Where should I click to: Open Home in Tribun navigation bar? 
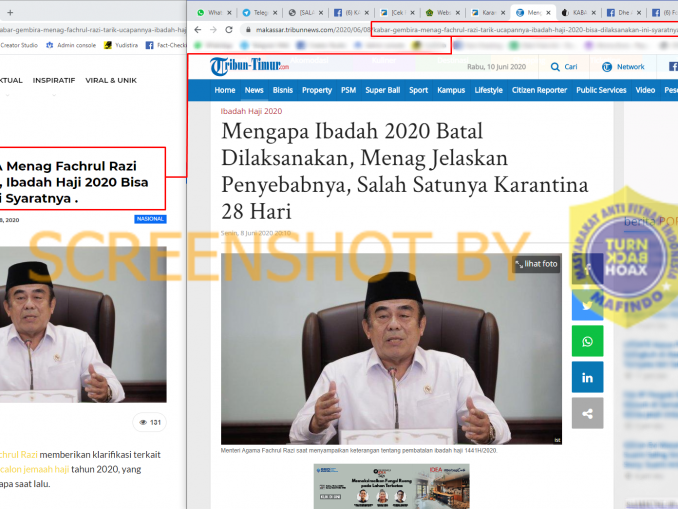[225, 90]
